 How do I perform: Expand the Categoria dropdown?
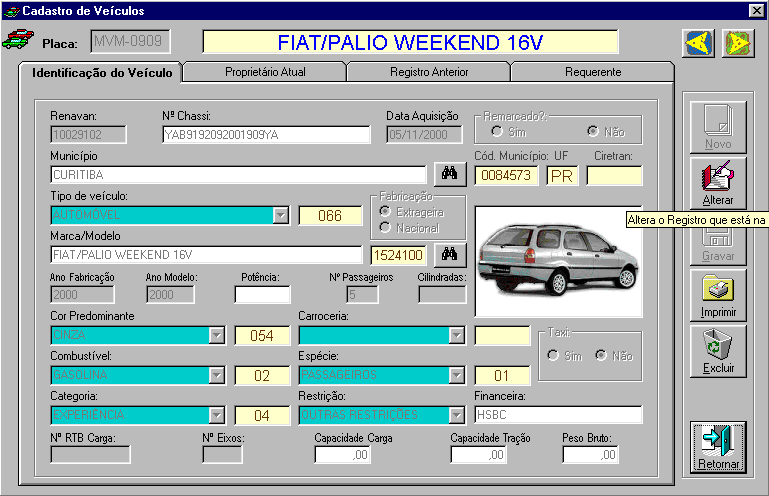(217, 415)
